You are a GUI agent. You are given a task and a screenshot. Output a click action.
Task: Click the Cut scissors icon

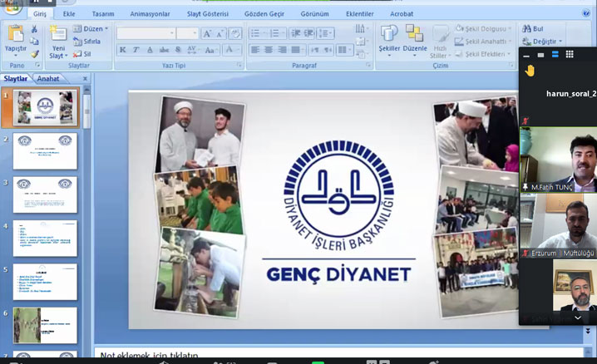point(34,29)
